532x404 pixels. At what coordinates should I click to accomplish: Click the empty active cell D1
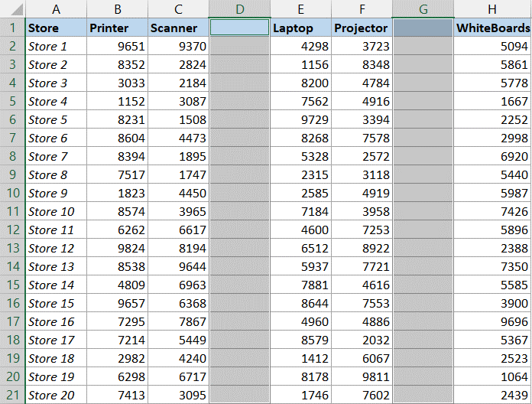(x=239, y=28)
